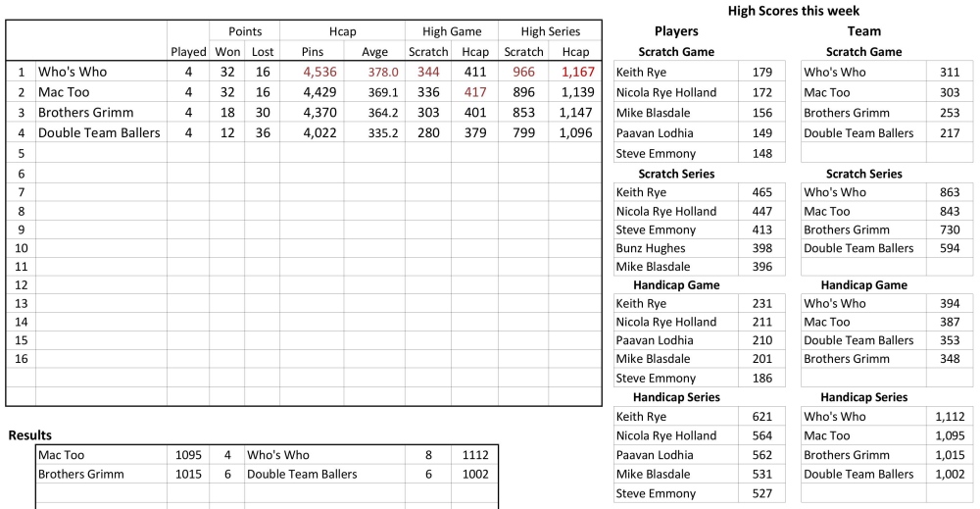Click the Played column header
The width and height of the screenshot is (980, 509).
point(187,52)
